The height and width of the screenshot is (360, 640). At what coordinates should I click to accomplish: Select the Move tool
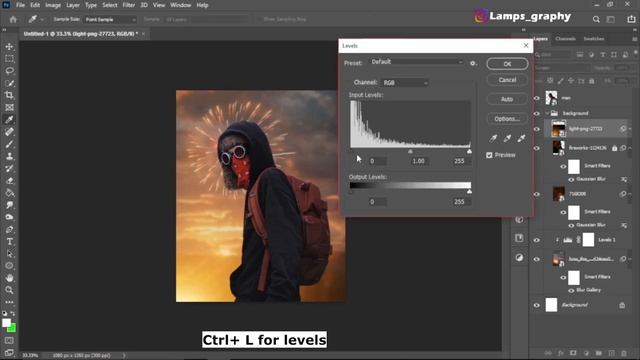click(x=9, y=47)
